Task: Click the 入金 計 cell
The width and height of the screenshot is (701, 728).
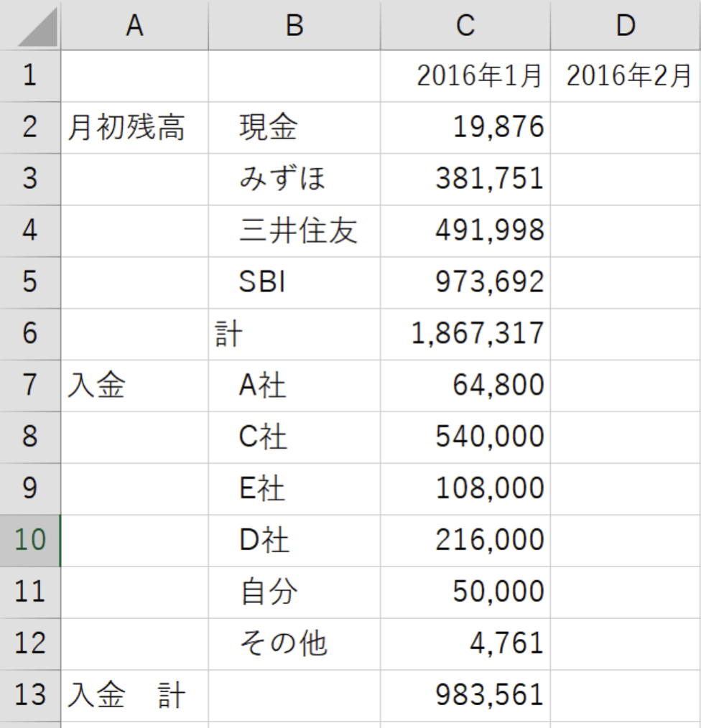Action: coord(135,695)
